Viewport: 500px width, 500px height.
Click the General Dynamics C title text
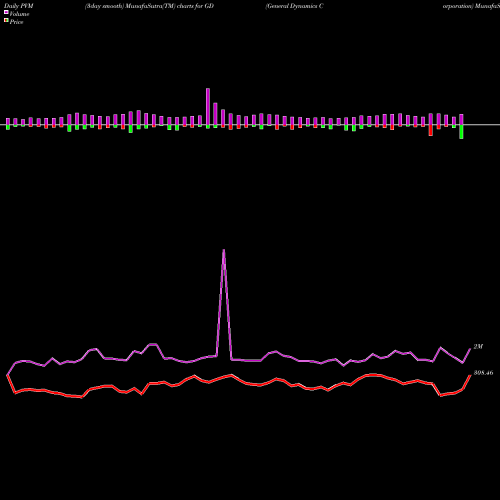[x=294, y=6]
